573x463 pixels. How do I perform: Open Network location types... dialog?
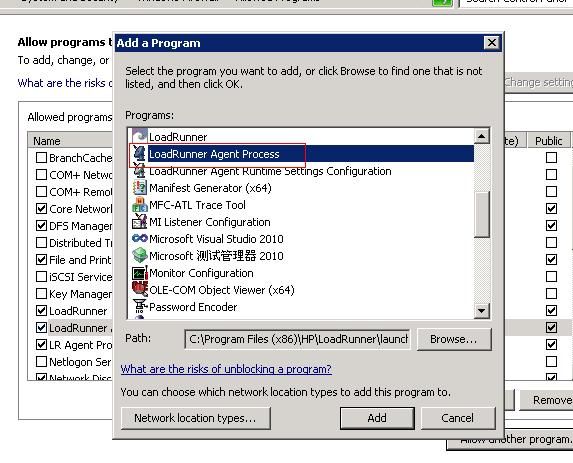196,418
